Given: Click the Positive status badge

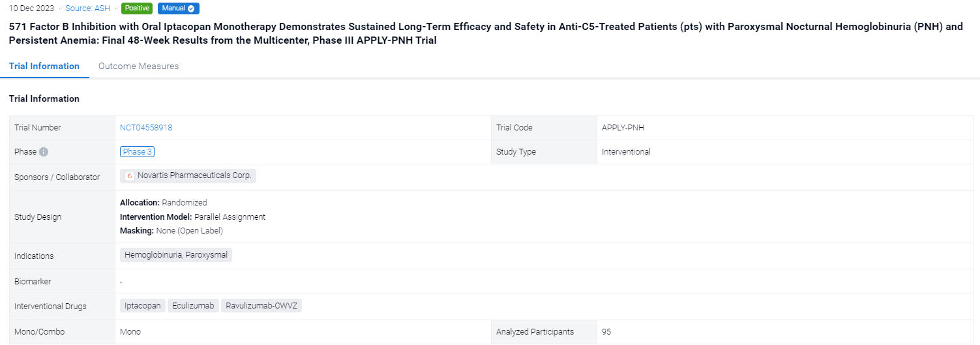Looking at the screenshot, I should [137, 9].
